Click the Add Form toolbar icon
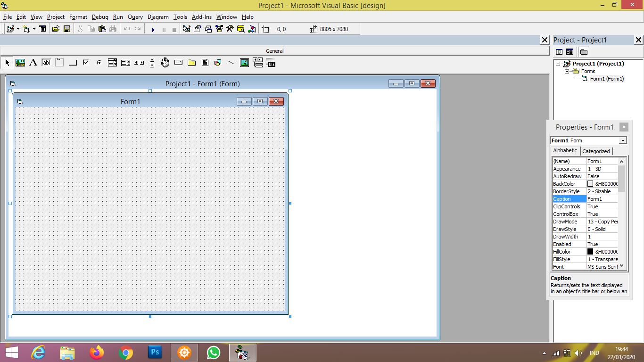Screen dimensions: 644x362 click(26, 29)
